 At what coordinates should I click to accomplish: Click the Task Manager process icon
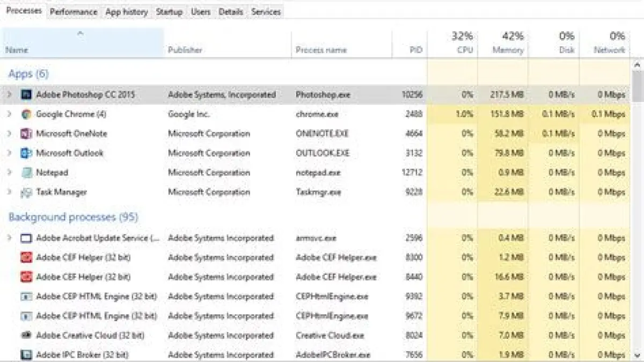coord(26,192)
